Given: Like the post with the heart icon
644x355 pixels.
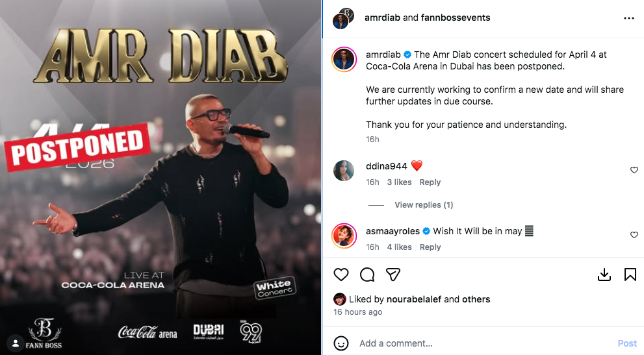Looking at the screenshot, I should click(341, 275).
